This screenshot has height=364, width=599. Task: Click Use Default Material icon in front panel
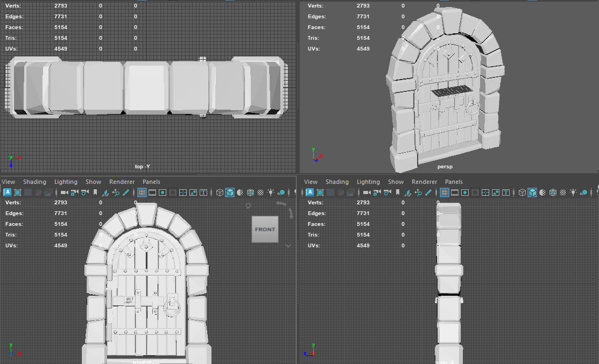coord(240,192)
